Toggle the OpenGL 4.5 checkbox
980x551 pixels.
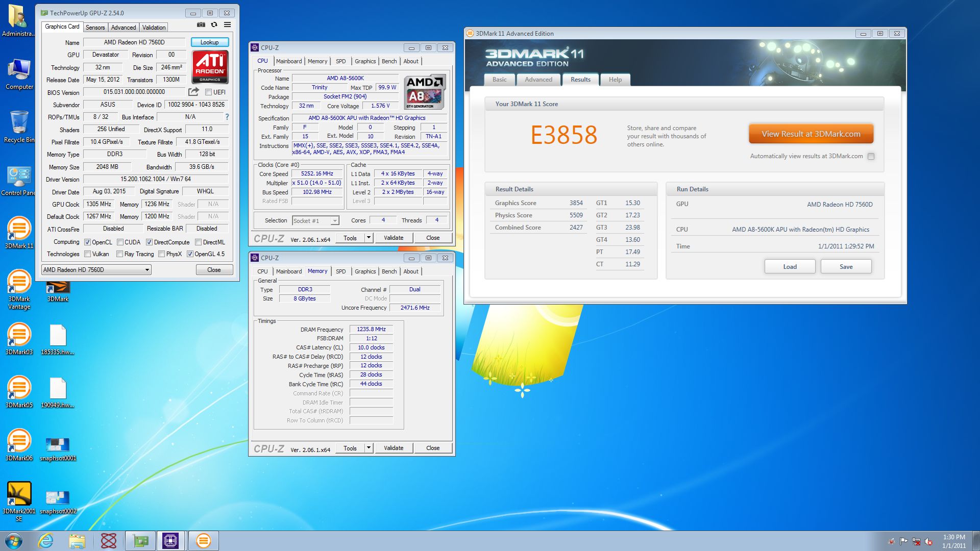click(190, 254)
